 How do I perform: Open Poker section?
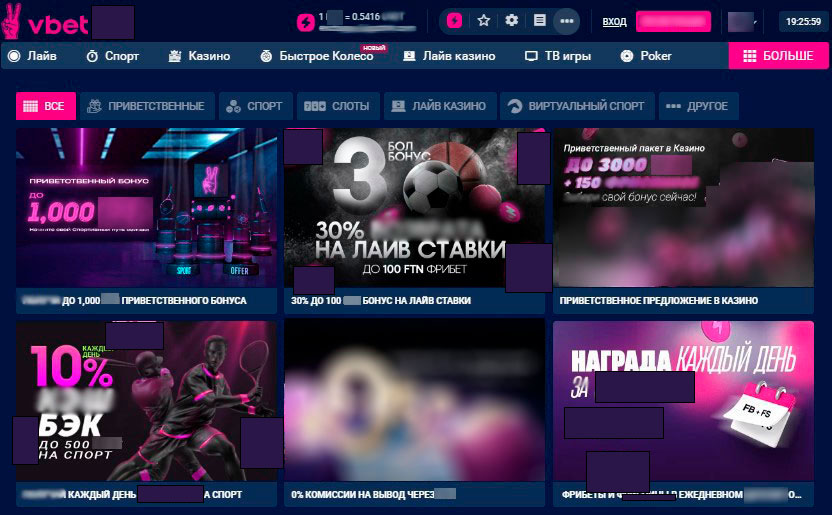(646, 56)
